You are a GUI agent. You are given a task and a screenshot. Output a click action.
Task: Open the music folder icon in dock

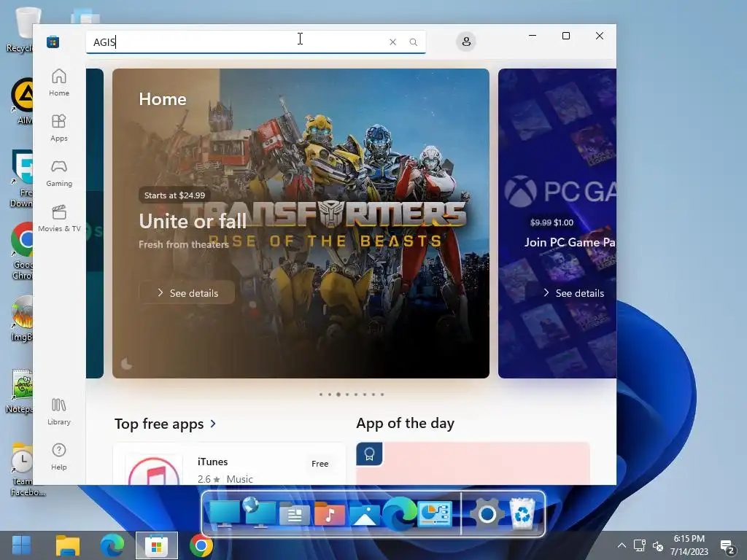click(329, 514)
